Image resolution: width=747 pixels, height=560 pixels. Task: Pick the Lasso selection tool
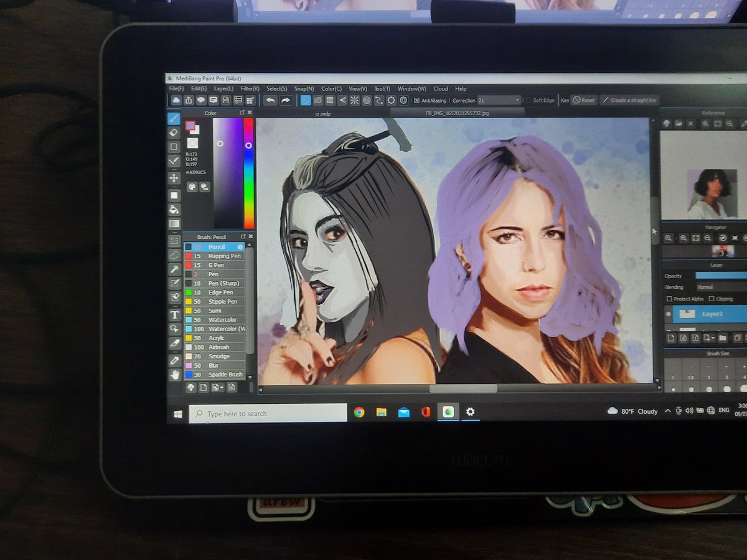174,255
